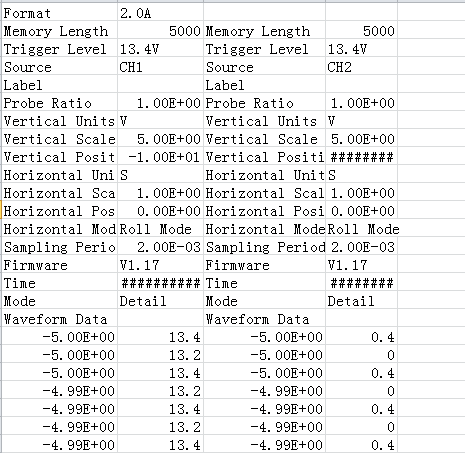Click the Vertical Position -1.00E+01 cell
The height and width of the screenshot is (453, 465).
coord(160,157)
